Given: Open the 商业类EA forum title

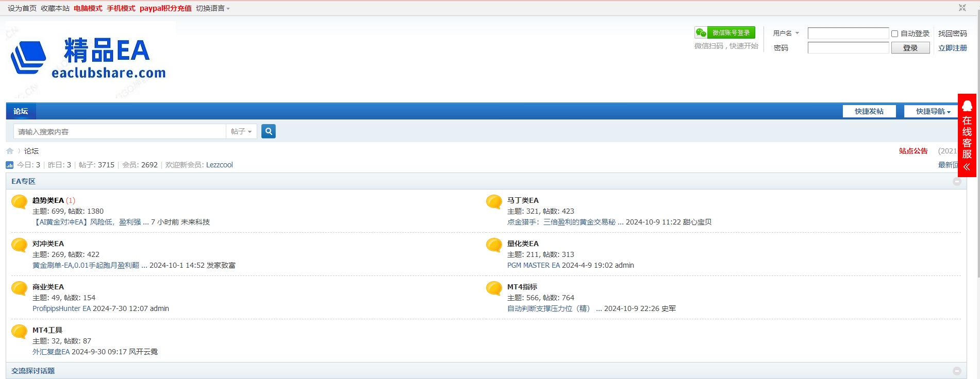Looking at the screenshot, I should 48,287.
